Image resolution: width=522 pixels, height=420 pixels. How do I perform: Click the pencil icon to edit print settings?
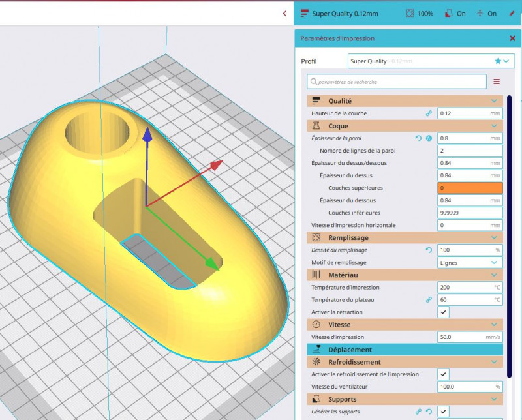[x=512, y=13]
